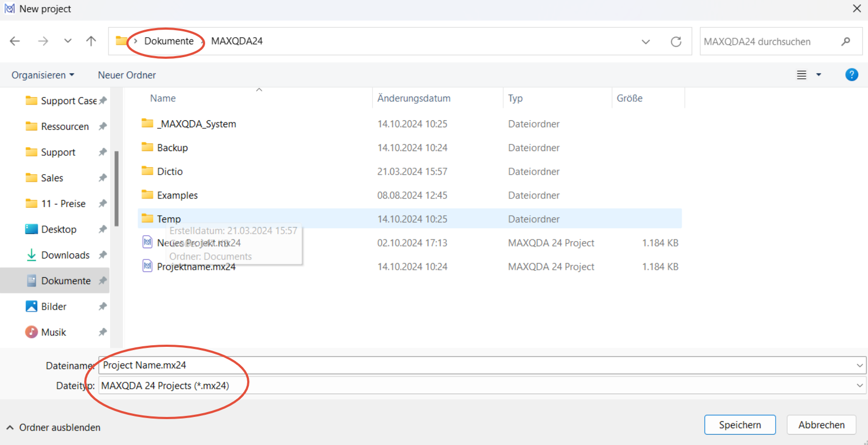Click pin icon next to Ressourcen
Image resolution: width=868 pixels, height=445 pixels.
[103, 126]
